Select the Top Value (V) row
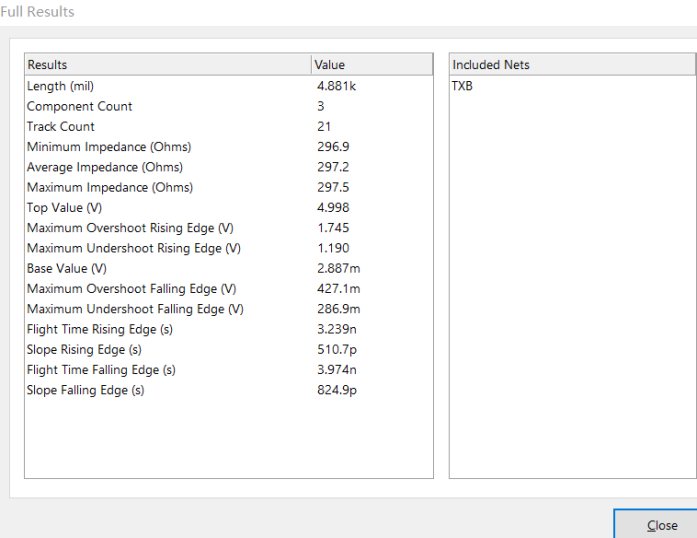Viewport: 697px width, 538px height. point(229,208)
